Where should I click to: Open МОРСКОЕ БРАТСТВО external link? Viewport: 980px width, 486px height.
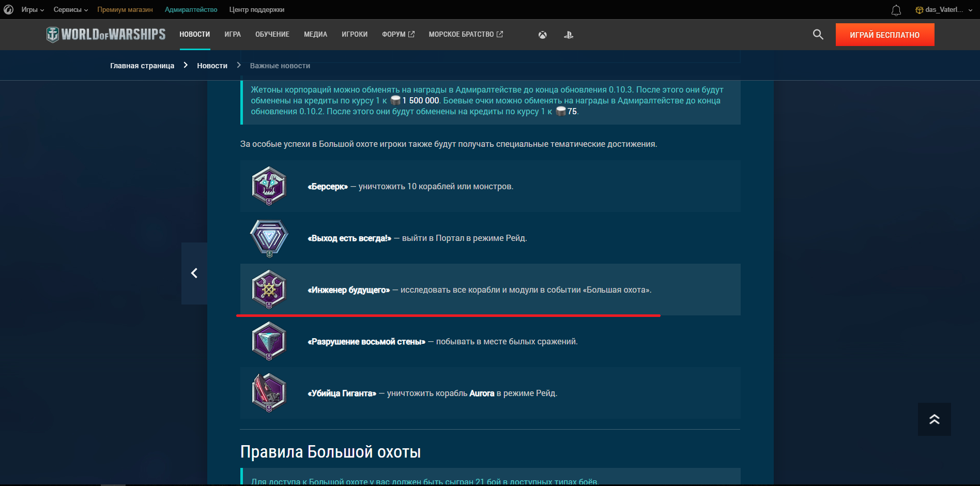click(x=466, y=34)
